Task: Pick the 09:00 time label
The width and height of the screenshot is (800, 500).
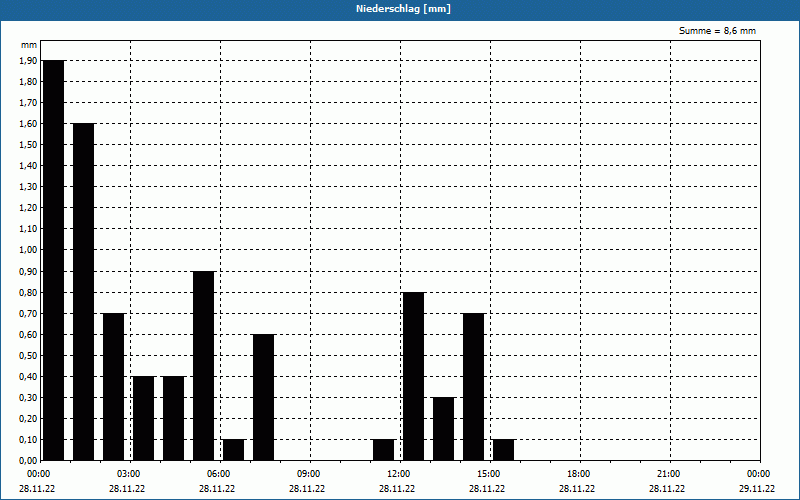Action: (x=308, y=474)
